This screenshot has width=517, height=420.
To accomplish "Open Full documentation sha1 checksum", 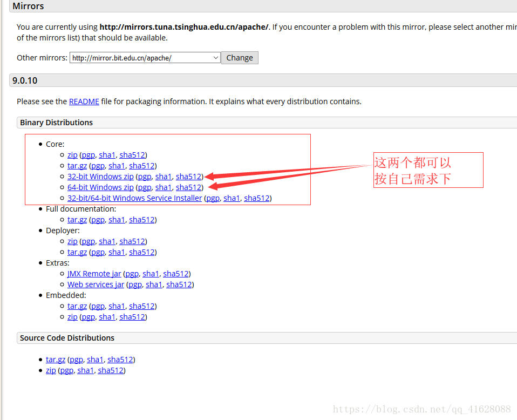I will point(117,220).
